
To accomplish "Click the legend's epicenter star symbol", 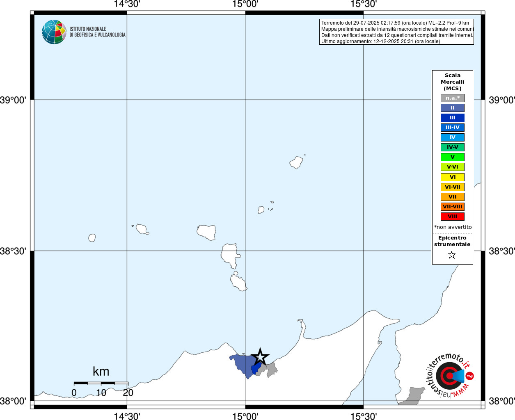I will coord(452,255).
